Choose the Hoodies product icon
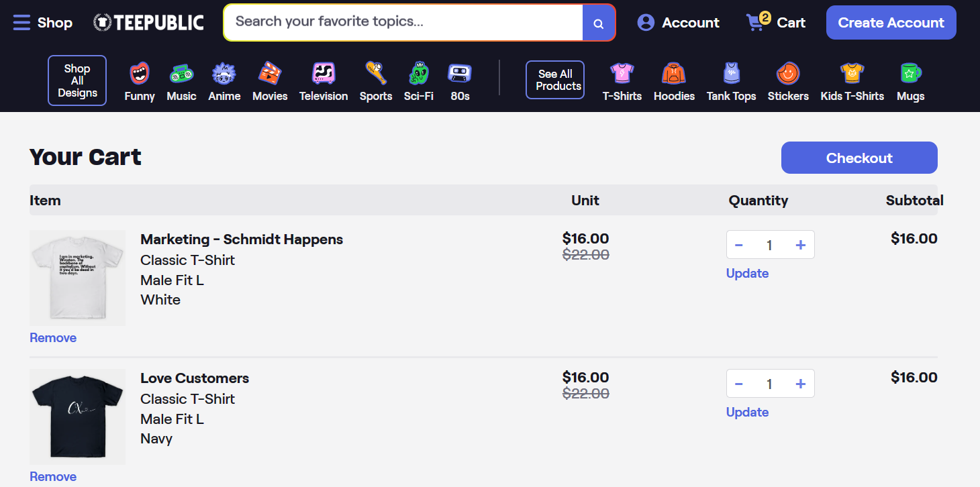980x487 pixels. click(674, 73)
